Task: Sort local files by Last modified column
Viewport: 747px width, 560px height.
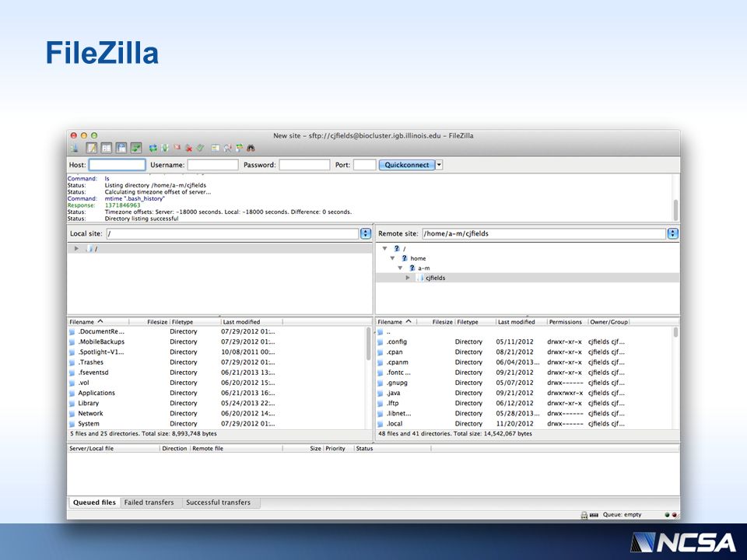Action: (241, 322)
